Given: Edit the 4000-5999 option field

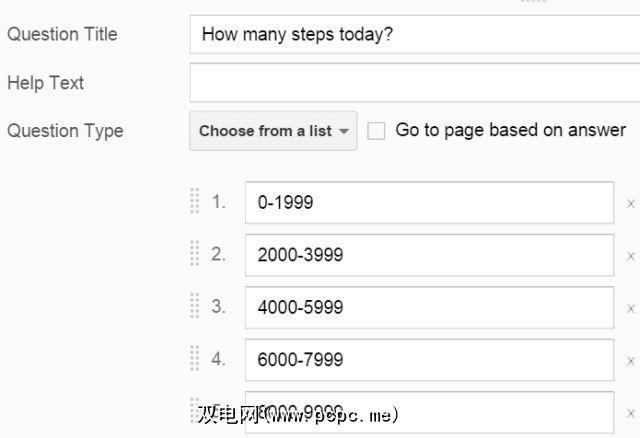Looking at the screenshot, I should (429, 307).
